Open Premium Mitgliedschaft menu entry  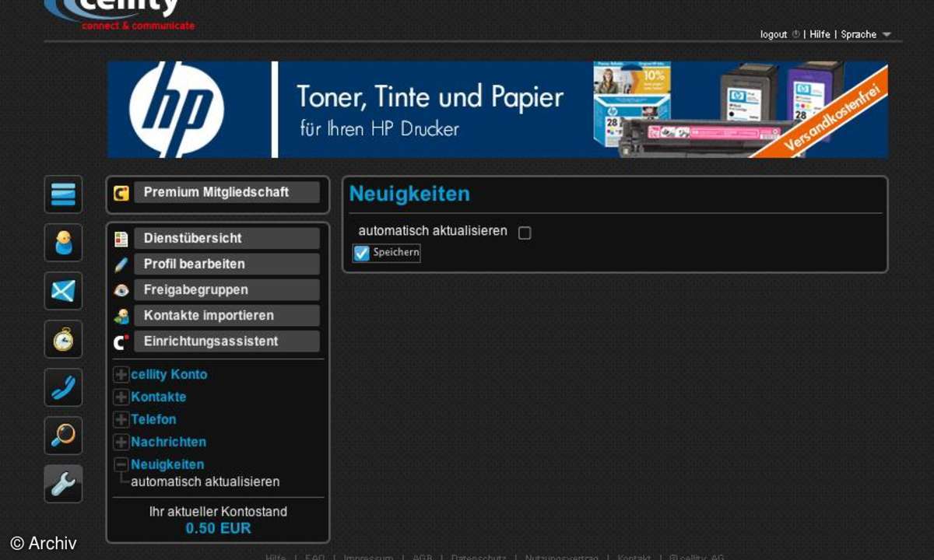click(226, 192)
